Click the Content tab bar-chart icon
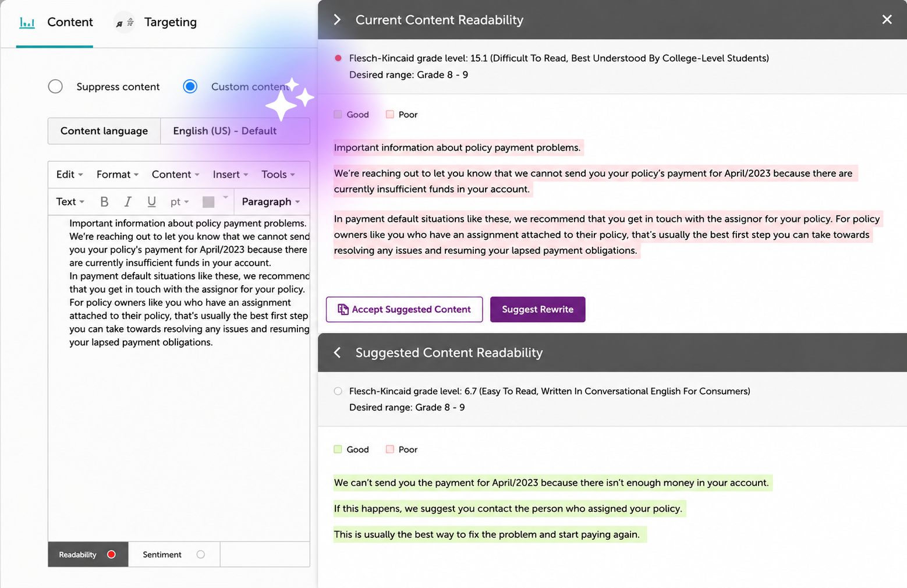The image size is (907, 588). coord(27,23)
